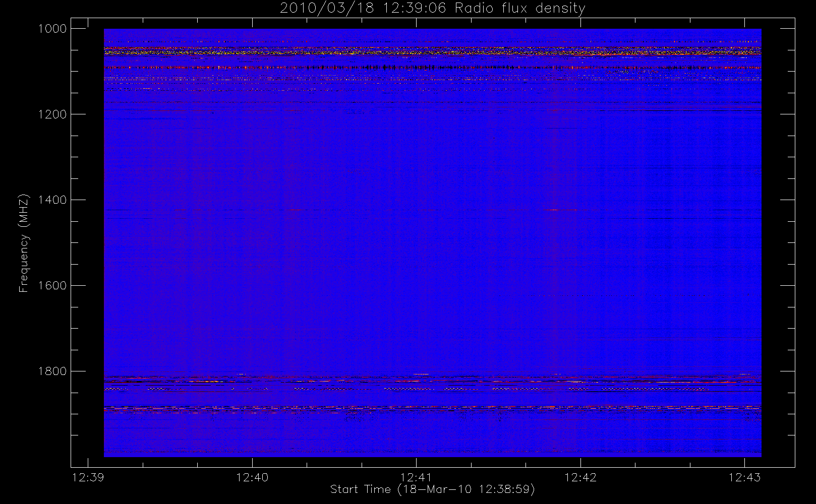Click the 12:43 time tick label
Viewport: 816px width, 504px height.
tap(744, 477)
